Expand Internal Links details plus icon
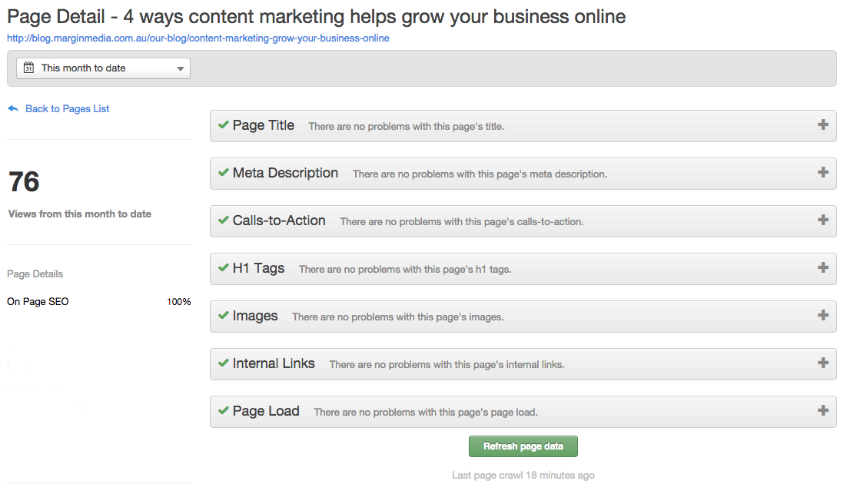 click(x=823, y=363)
